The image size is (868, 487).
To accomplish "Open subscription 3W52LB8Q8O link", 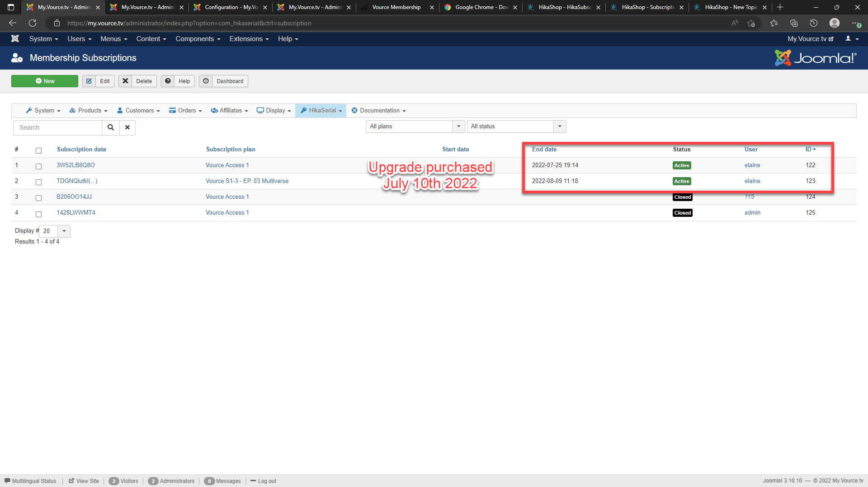I will [75, 165].
